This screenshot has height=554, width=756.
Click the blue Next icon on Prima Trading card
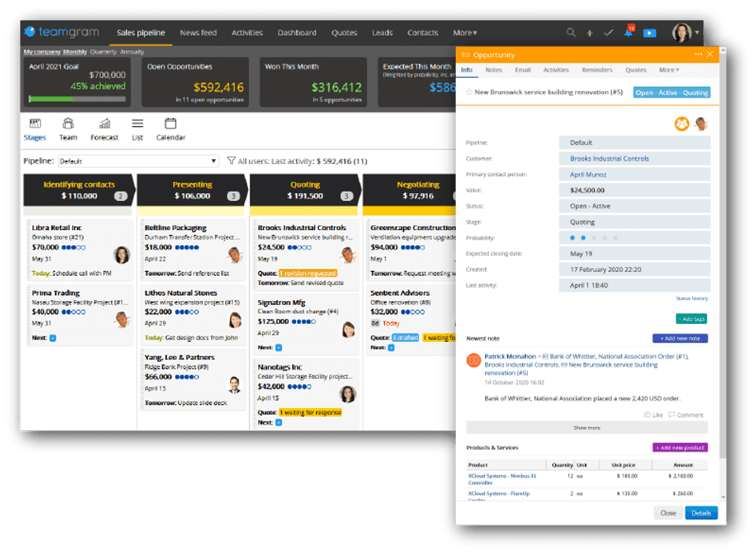53,338
